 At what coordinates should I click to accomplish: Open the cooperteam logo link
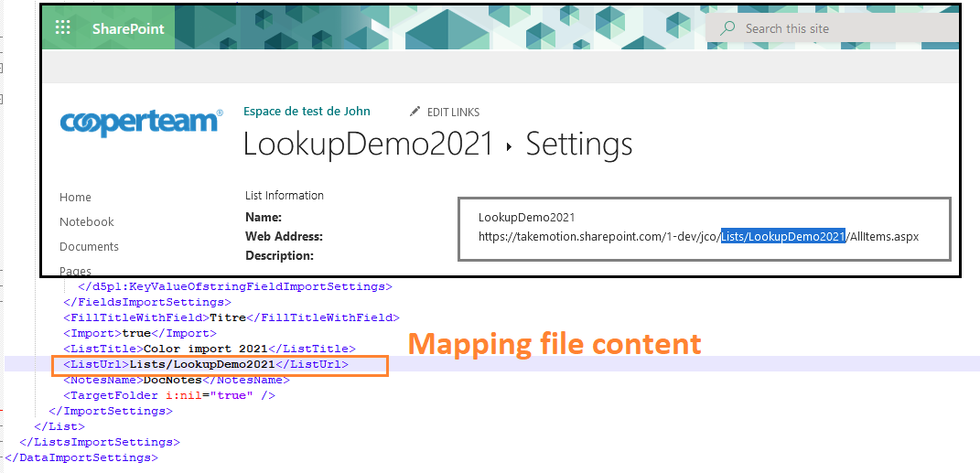(141, 123)
